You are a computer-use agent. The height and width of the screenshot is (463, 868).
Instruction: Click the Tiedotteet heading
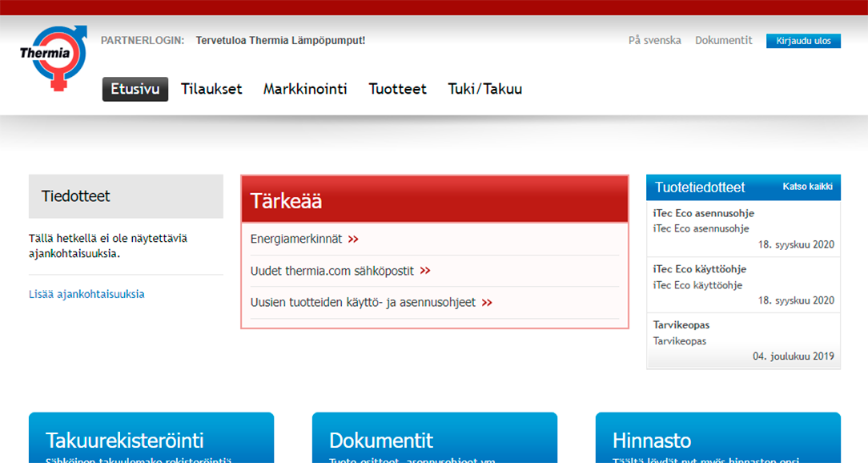pyautogui.click(x=75, y=196)
